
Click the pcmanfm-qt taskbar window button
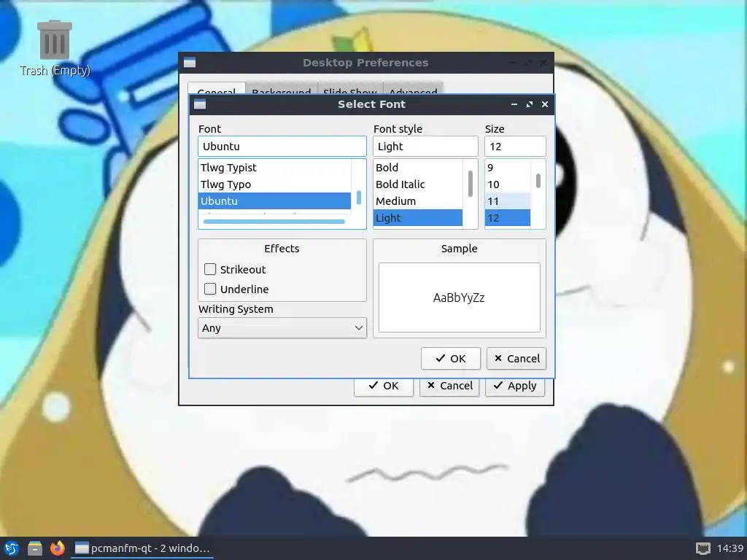pos(142,548)
